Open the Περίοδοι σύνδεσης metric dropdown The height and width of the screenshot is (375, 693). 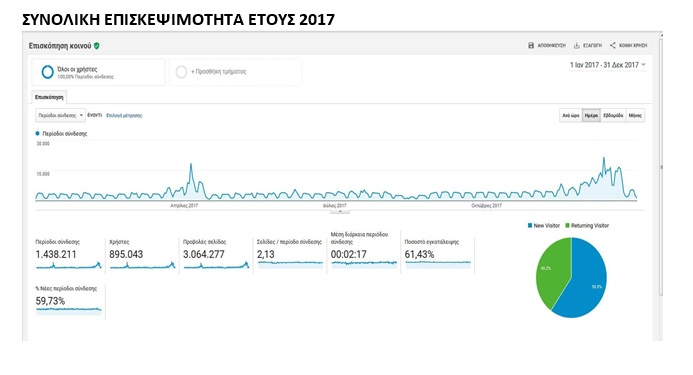(x=60, y=115)
